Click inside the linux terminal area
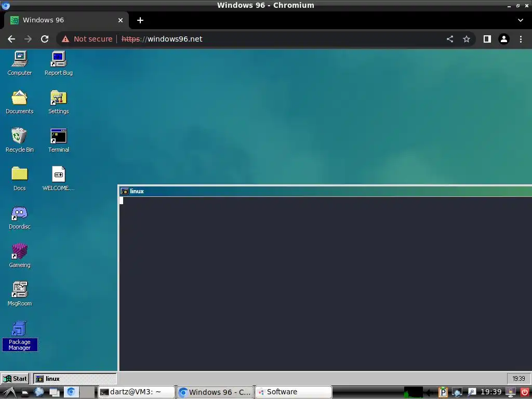Image resolution: width=532 pixels, height=399 pixels. pos(326,284)
